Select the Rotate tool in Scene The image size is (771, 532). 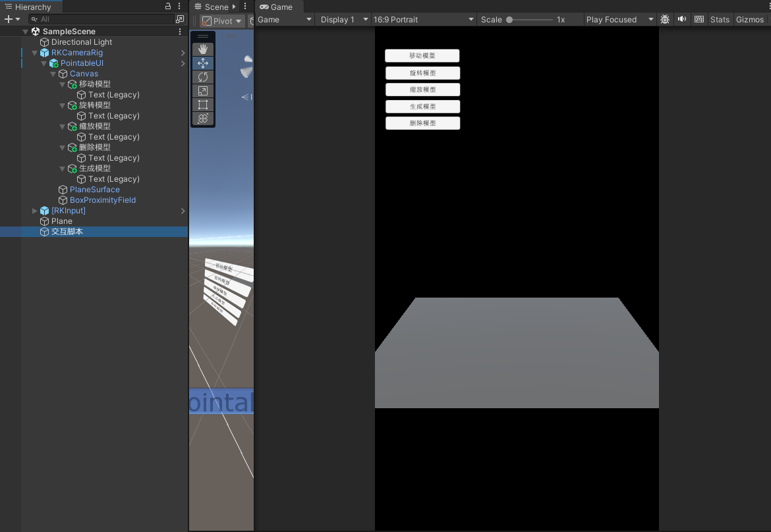click(x=202, y=76)
